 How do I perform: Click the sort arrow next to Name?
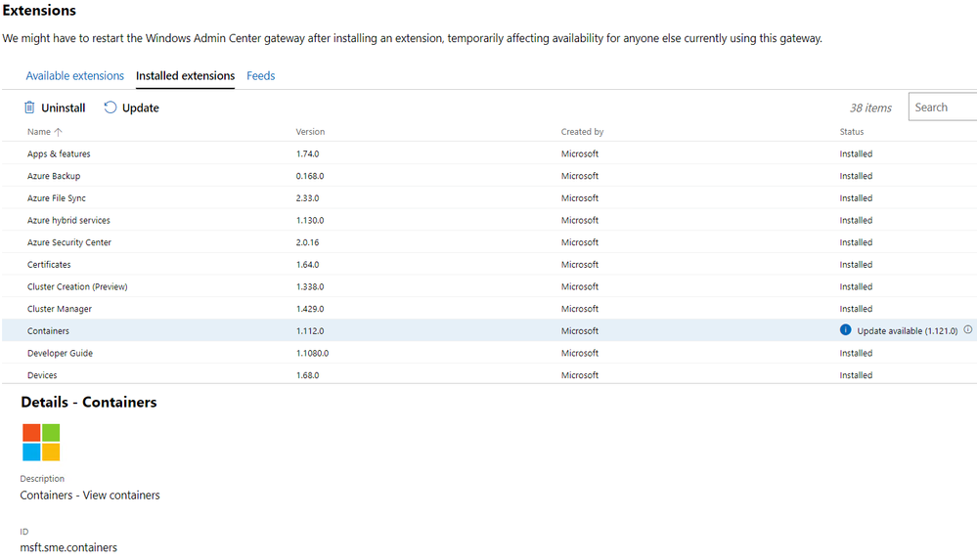point(59,132)
